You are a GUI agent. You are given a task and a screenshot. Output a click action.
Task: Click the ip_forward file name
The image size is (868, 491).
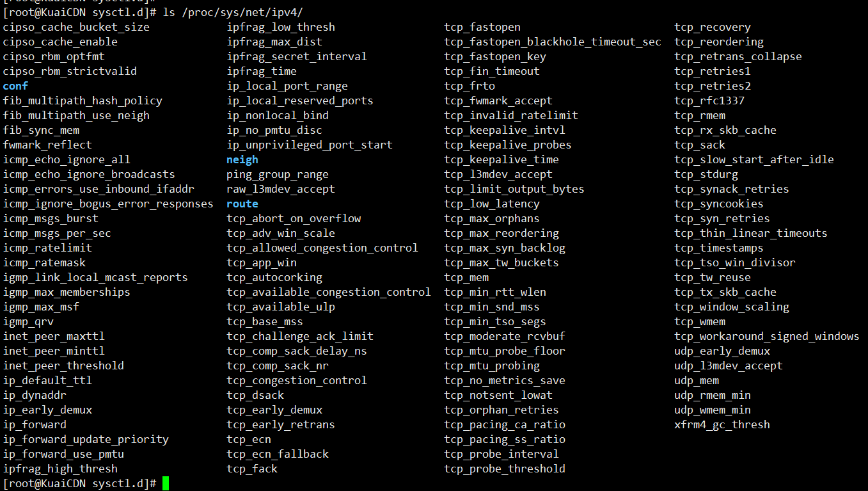[35, 424]
